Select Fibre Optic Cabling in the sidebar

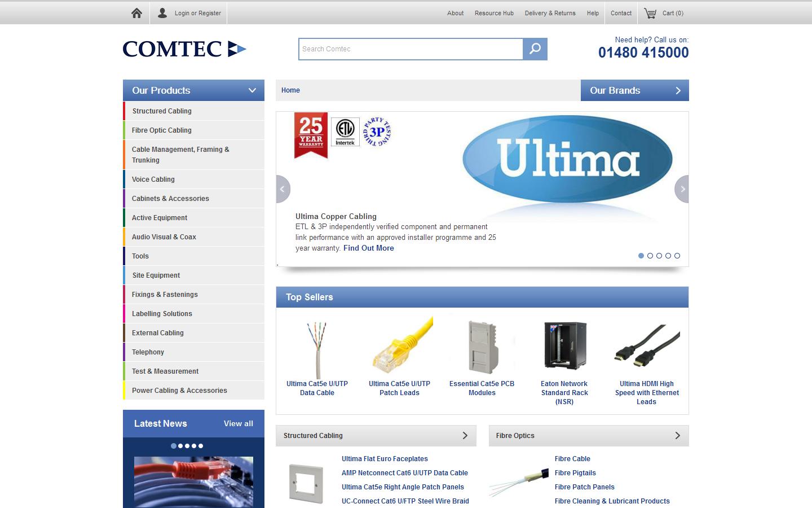pyautogui.click(x=162, y=130)
